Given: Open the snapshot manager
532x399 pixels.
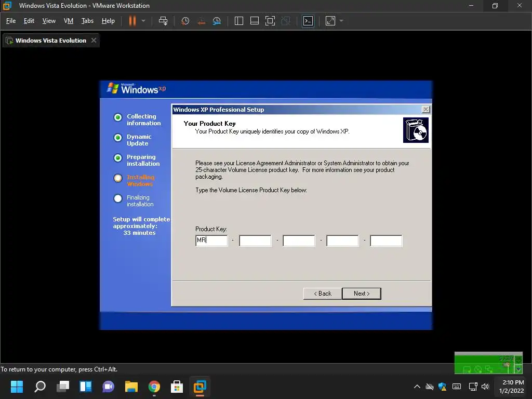Looking at the screenshot, I should coord(217,21).
